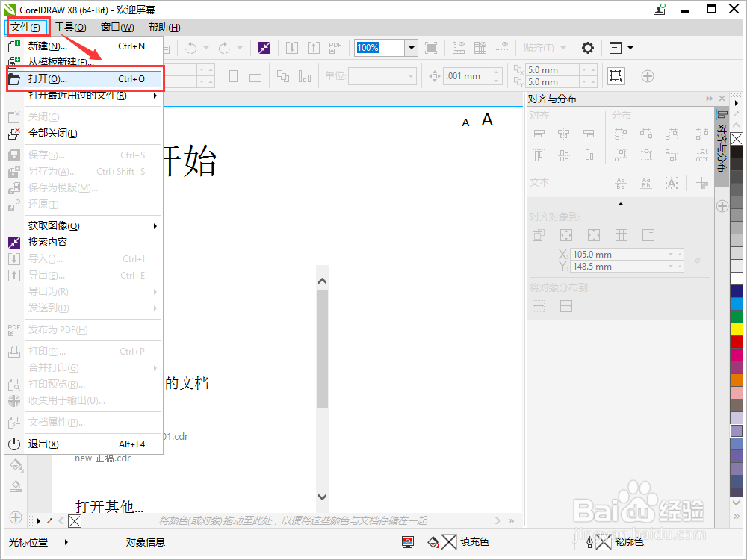Click the Search Content purple toolbar icon
Screen dimensions: 747x560
264,48
